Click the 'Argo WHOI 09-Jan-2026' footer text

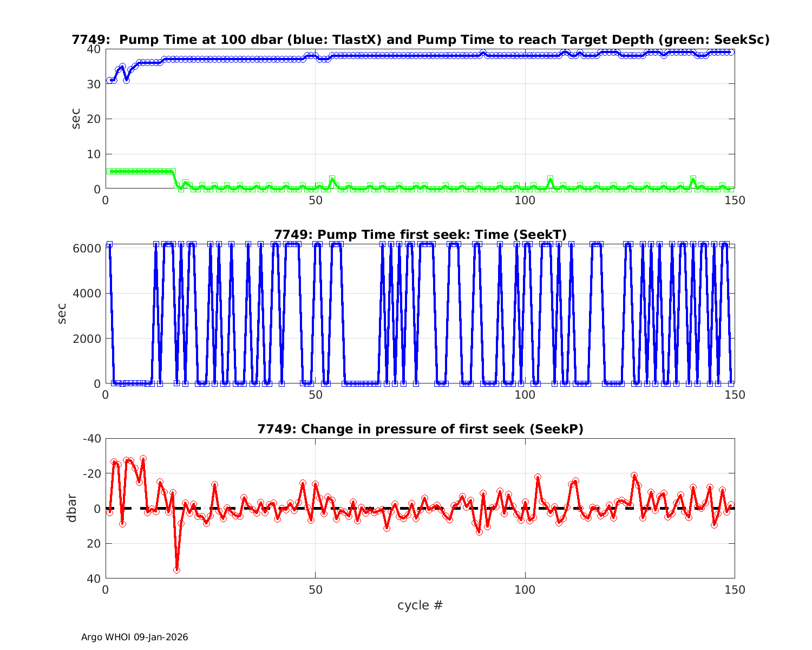(x=134, y=637)
